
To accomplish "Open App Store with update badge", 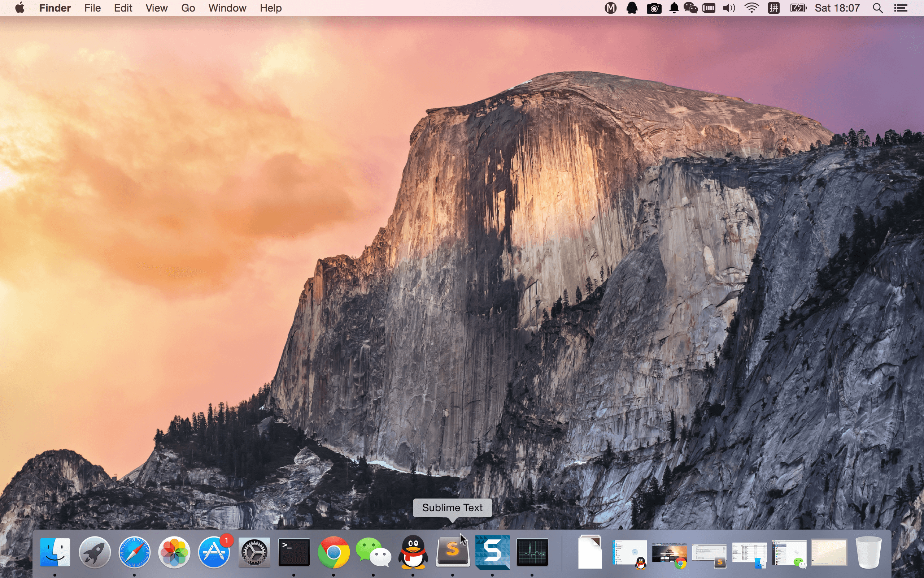I will point(214,552).
